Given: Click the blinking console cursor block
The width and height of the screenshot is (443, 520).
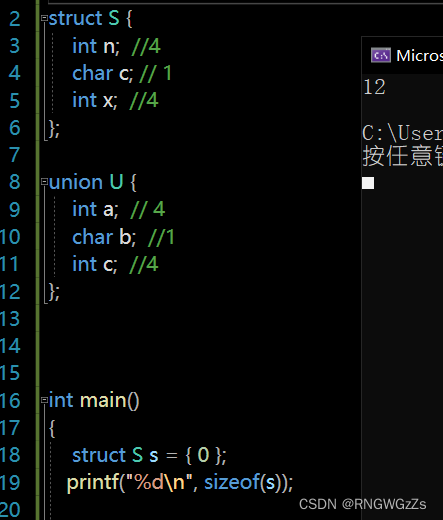Looking at the screenshot, I should pyautogui.click(x=368, y=183).
